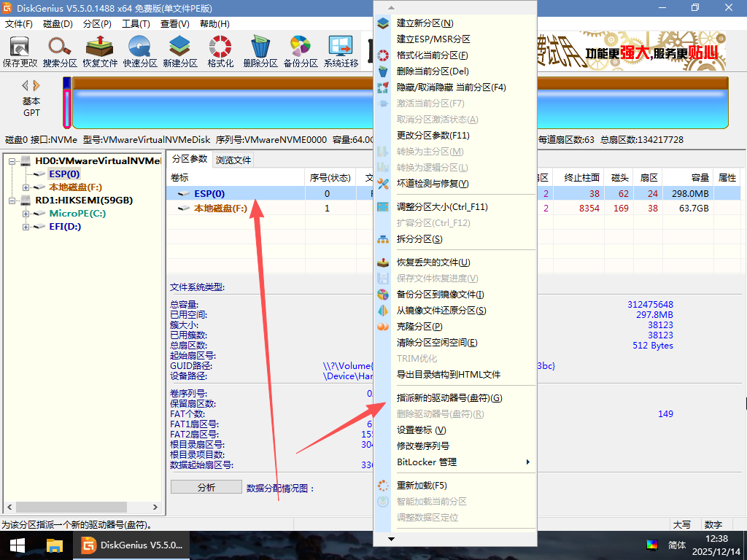Screen dimensions: 747x560
Task: Click the 保存更改 save changes toolbar icon
Action: (20, 51)
